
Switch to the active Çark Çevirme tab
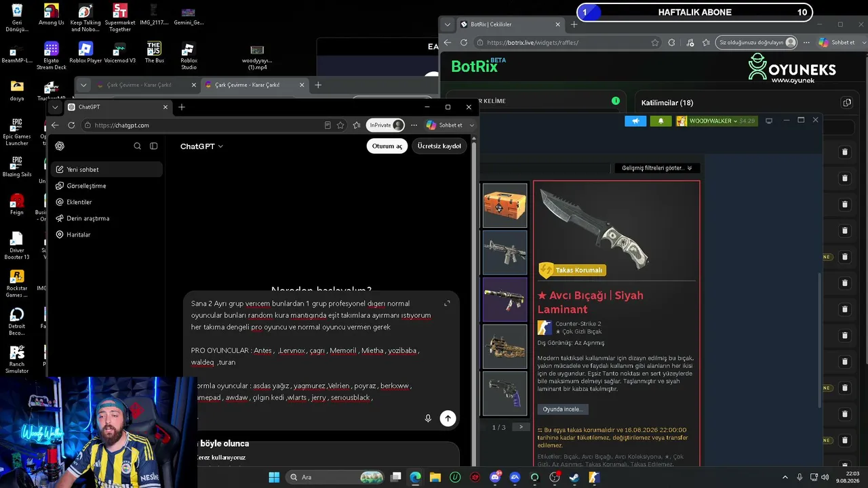pos(254,85)
